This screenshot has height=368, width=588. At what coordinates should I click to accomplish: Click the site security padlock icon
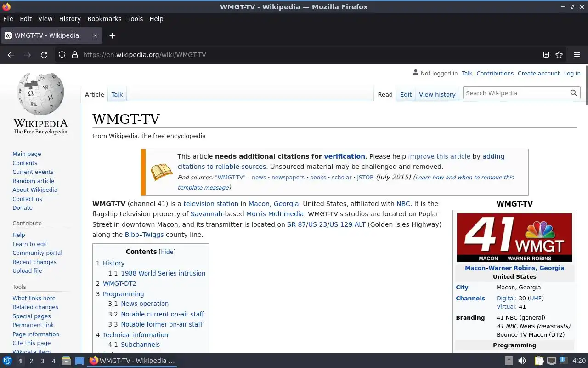[75, 55]
